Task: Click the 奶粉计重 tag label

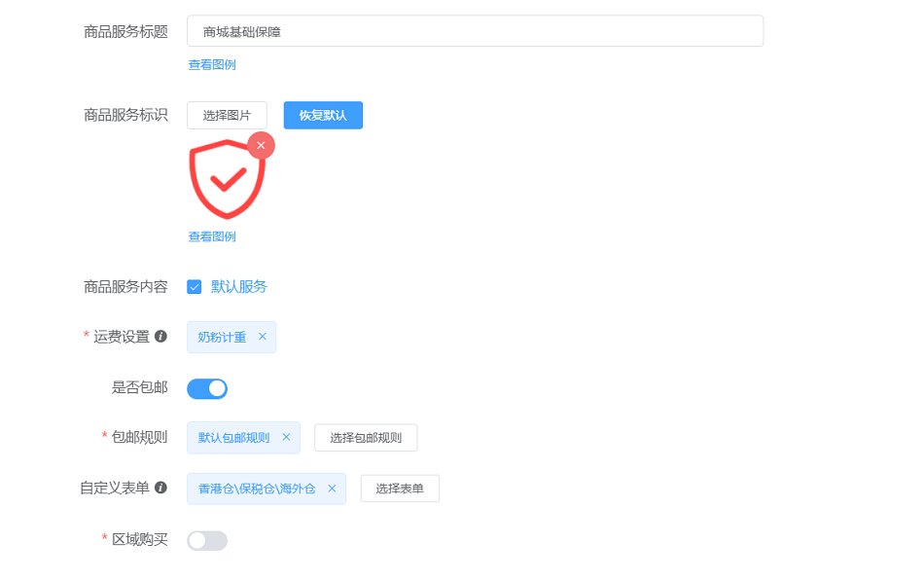Action: click(x=222, y=337)
